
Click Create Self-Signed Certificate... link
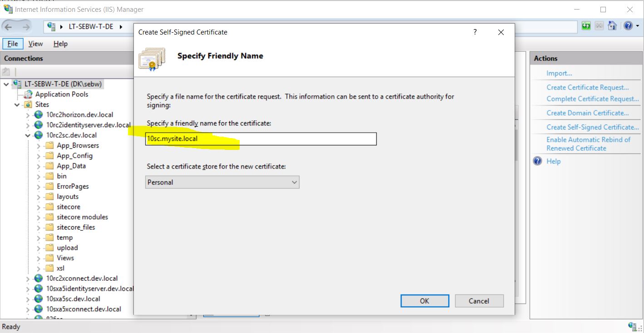click(593, 127)
